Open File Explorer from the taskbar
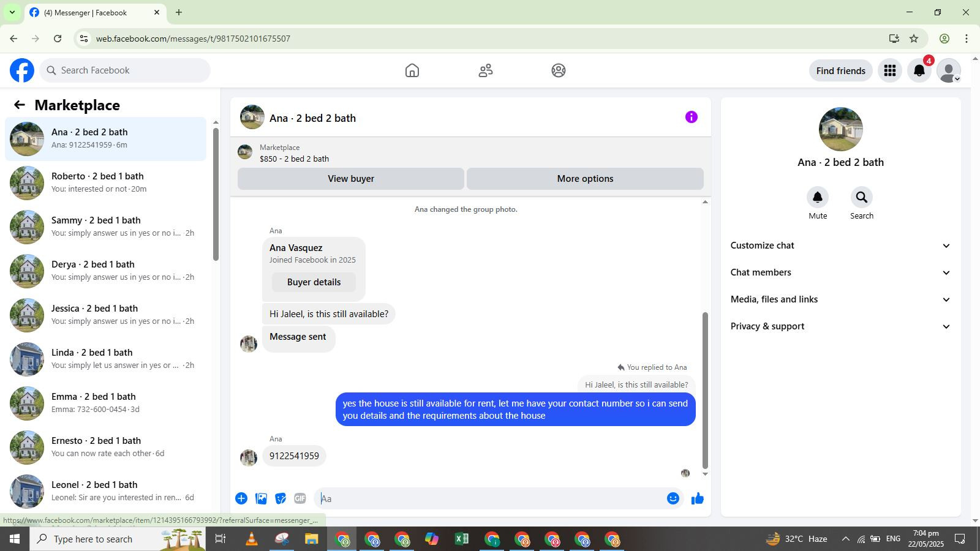 tap(312, 539)
